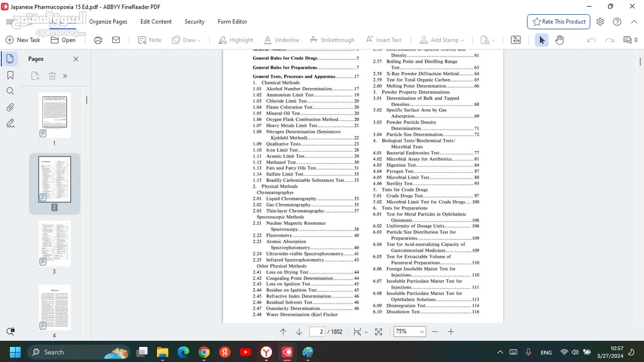Open the hamburger main menu
The height and width of the screenshot is (362, 644).
[x=10, y=22]
